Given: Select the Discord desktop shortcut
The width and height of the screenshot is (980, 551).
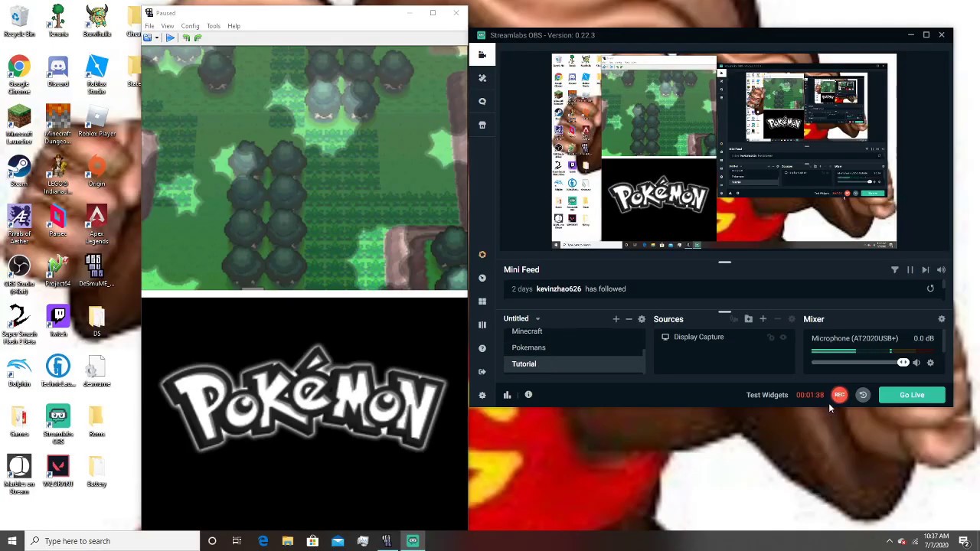Looking at the screenshot, I should tap(58, 71).
